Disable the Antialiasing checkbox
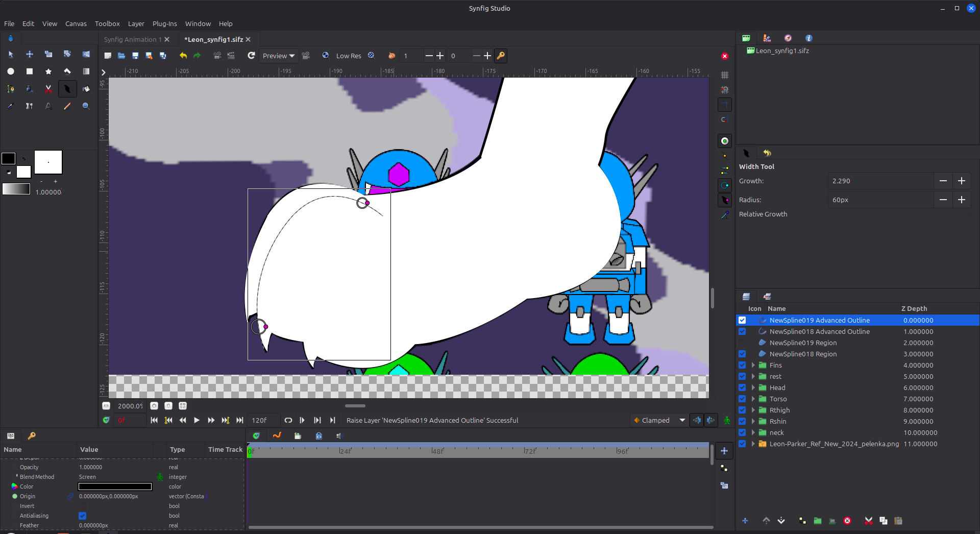Screen dimensions: 980x534 [83, 516]
